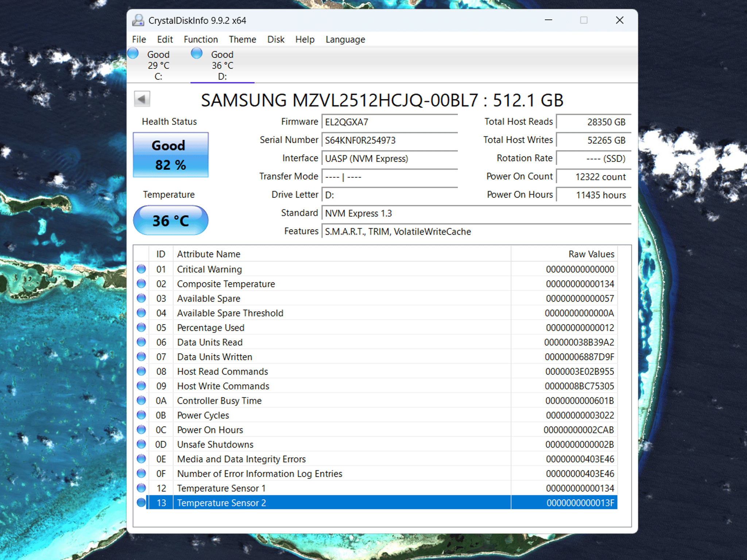The width and height of the screenshot is (747, 560).
Task: Click the status orb for Error Information Log Entries
Action: 141,473
